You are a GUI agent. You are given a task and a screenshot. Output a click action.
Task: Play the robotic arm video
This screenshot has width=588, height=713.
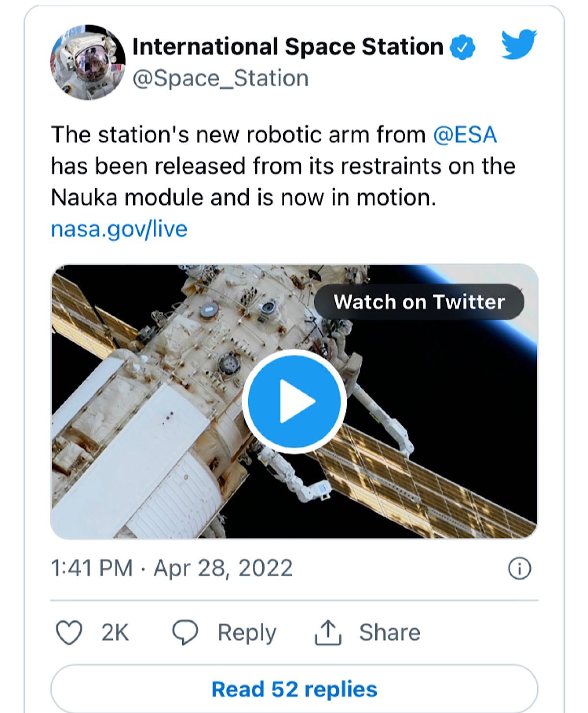(x=294, y=401)
